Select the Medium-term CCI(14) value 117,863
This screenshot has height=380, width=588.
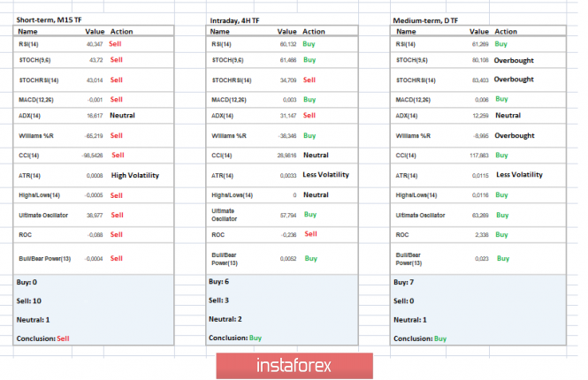pos(479,155)
